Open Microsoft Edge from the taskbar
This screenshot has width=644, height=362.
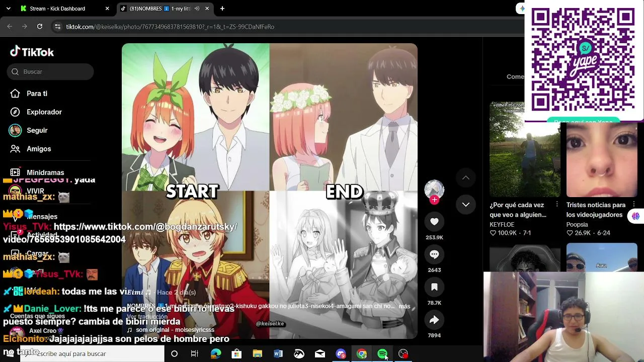point(215,354)
